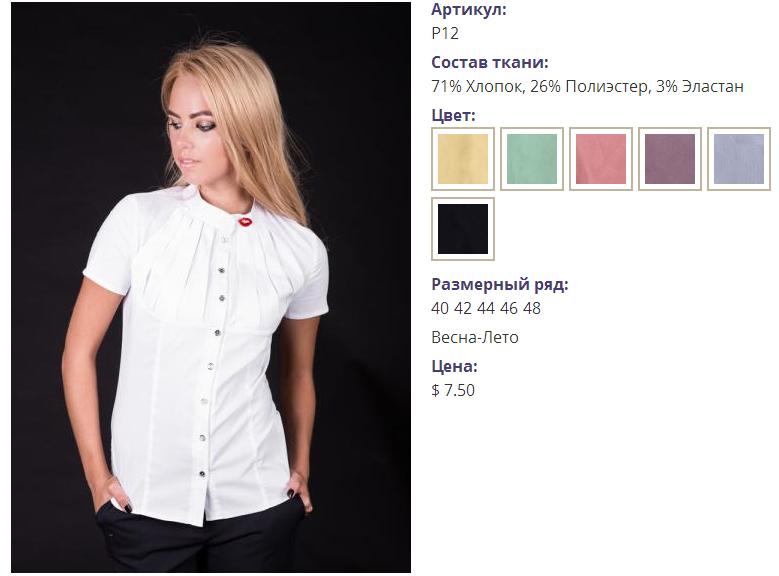The image size is (779, 576).
Task: Select the yellow color swatch
Action: (463, 159)
